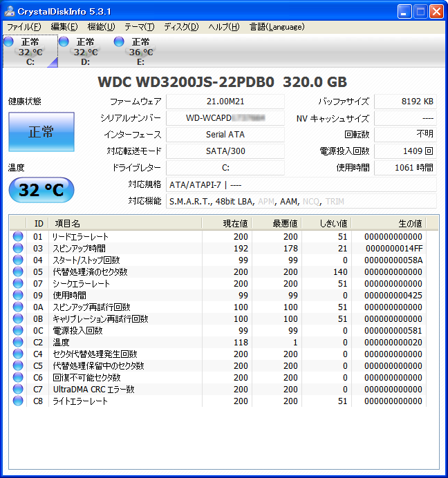Screen dimensions: 448x478
Task: Select the スピンアップ時間 row text
Action: click(79, 249)
